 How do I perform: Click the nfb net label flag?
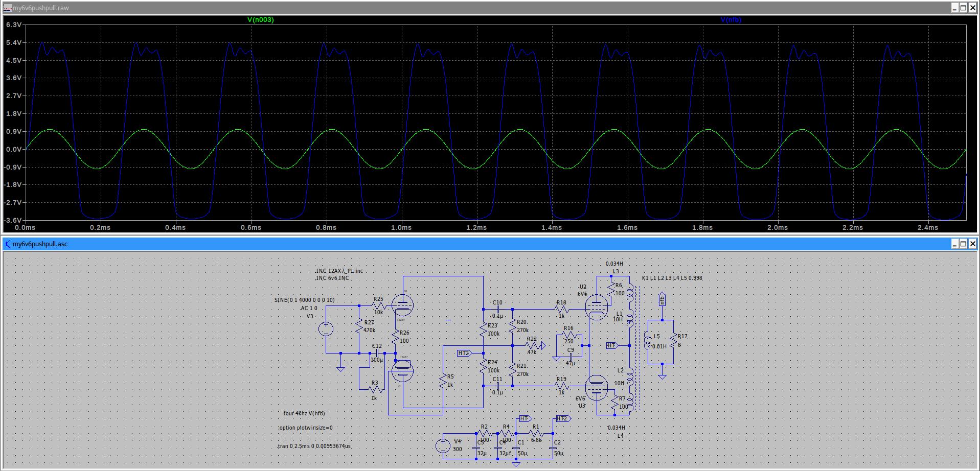click(x=662, y=299)
